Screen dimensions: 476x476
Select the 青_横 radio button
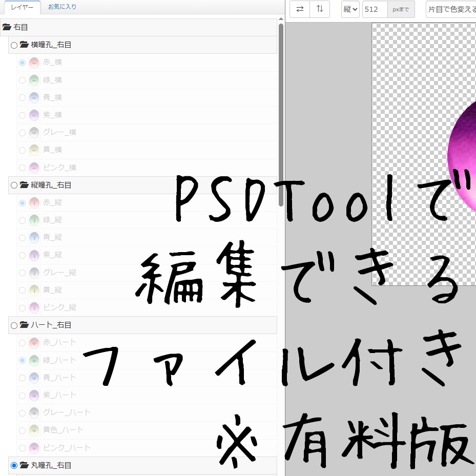pos(22,97)
